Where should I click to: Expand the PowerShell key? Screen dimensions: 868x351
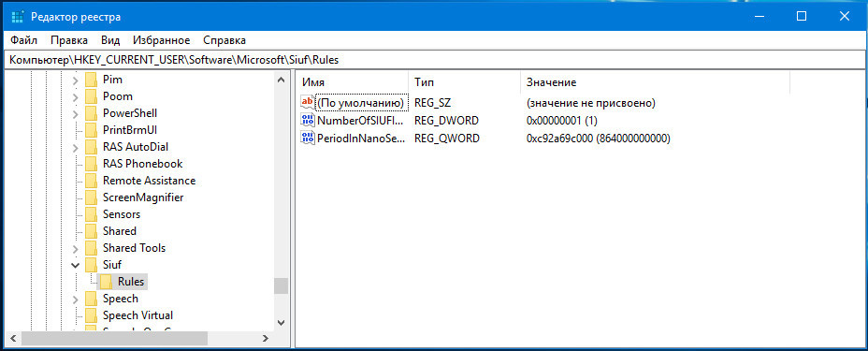click(x=76, y=113)
